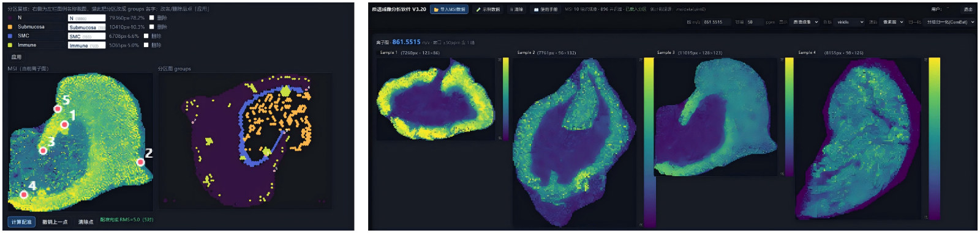
Task: Open the 分组归一化(ComBat) normalization dropdown
Action: point(949,22)
